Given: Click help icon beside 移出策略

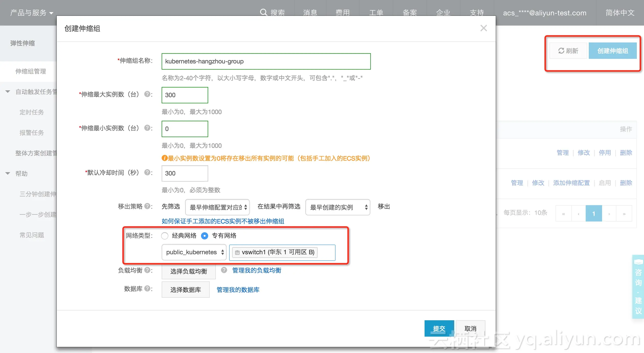Looking at the screenshot, I should click(x=147, y=206).
